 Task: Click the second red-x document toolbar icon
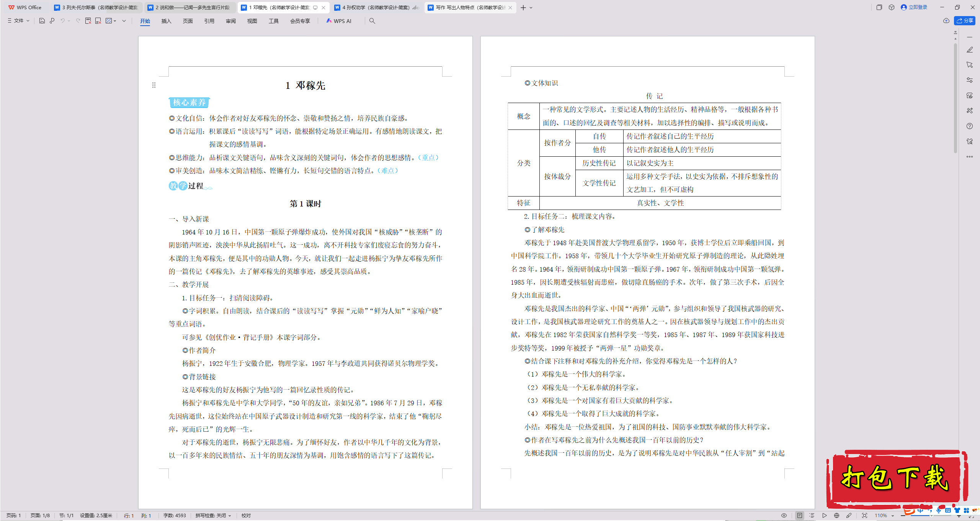point(98,21)
